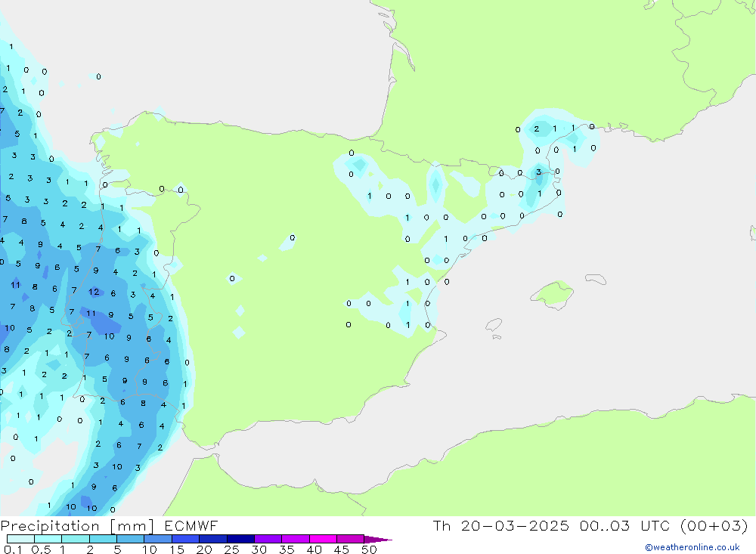Click the "50" legend scale label
The image size is (756, 554).
click(x=369, y=549)
